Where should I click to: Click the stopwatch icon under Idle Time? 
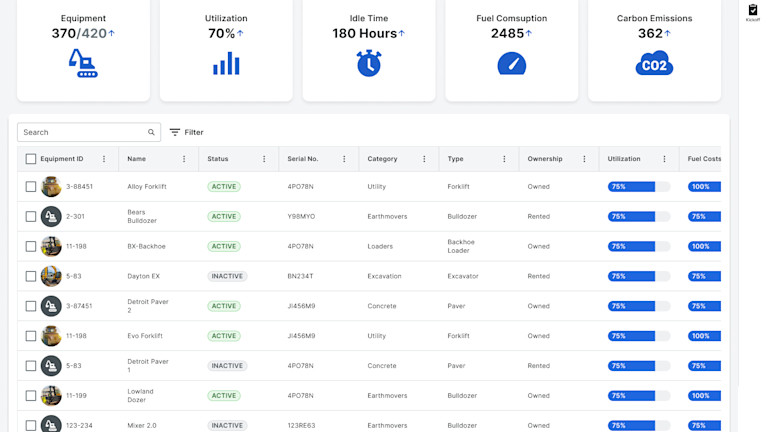(x=369, y=63)
